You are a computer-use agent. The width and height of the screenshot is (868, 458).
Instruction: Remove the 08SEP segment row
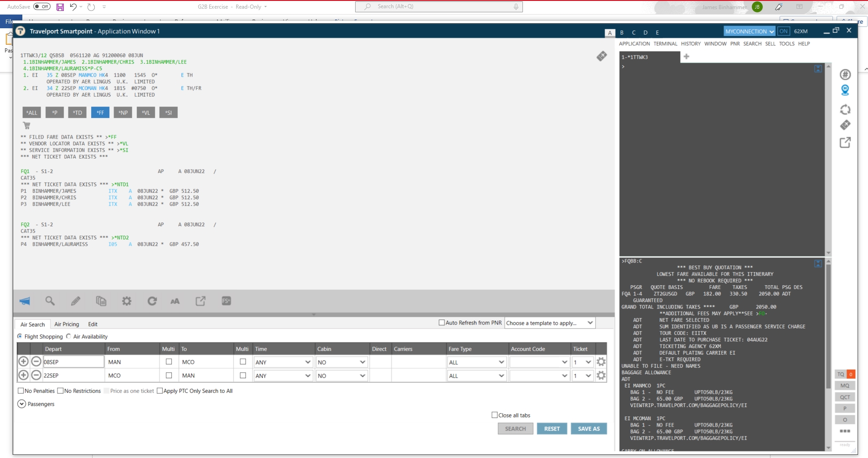click(x=36, y=362)
